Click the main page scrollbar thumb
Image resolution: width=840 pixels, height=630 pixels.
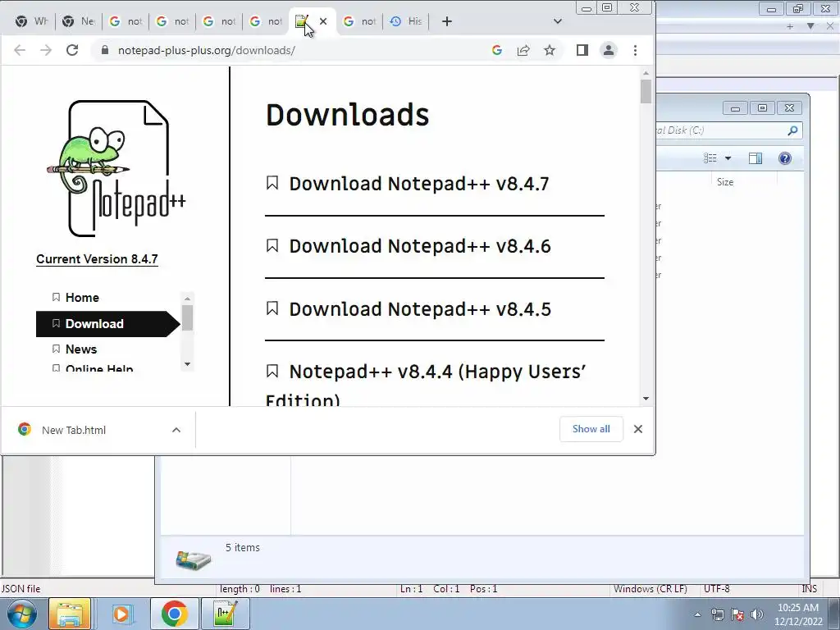pyautogui.click(x=646, y=92)
